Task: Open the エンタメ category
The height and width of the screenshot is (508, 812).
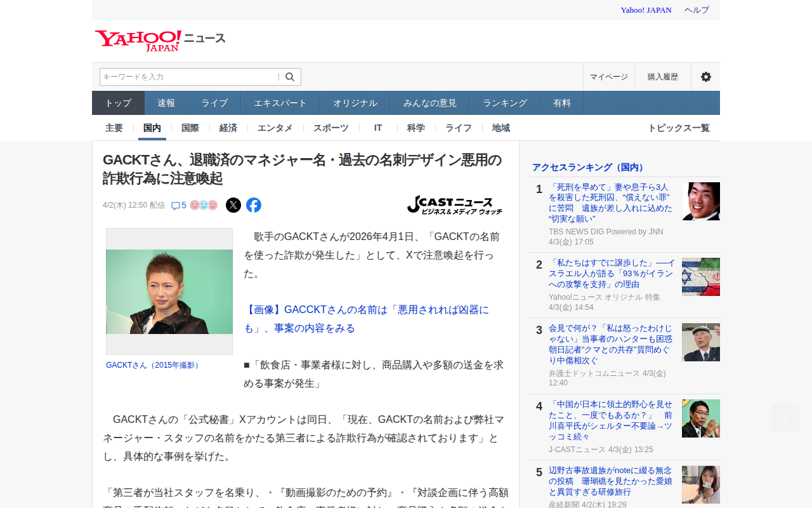Action: [x=275, y=128]
